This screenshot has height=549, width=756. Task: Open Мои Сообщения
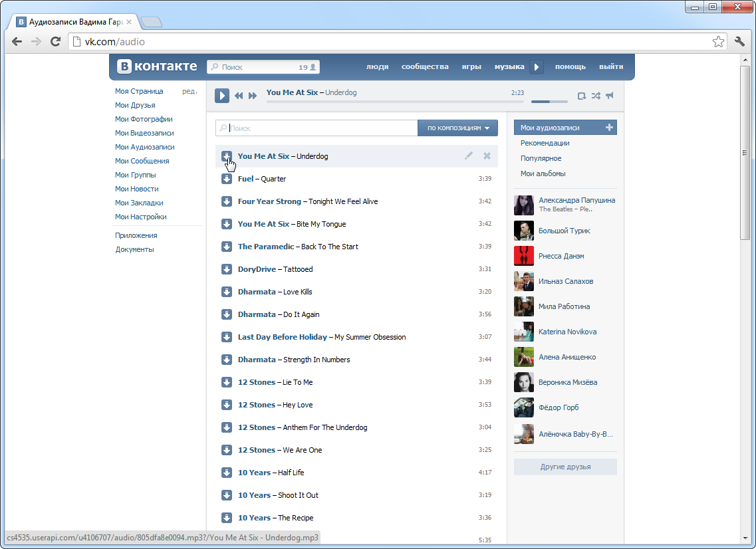(x=142, y=161)
